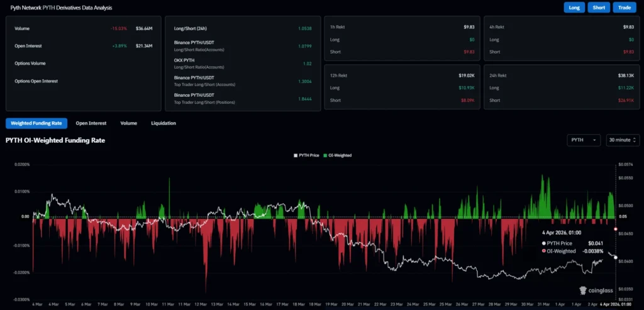Click the coinglass logo watermark icon

click(x=583, y=291)
